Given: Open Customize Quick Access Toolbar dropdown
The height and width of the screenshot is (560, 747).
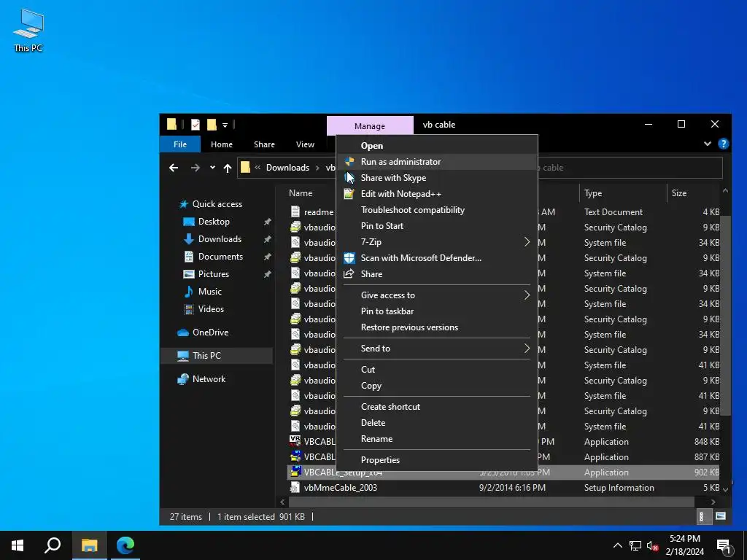Looking at the screenshot, I should (x=225, y=125).
